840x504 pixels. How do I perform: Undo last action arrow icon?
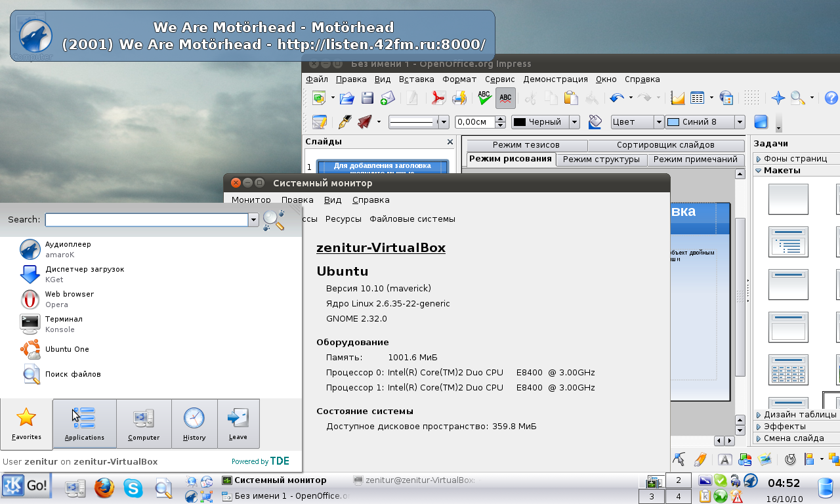click(x=617, y=98)
